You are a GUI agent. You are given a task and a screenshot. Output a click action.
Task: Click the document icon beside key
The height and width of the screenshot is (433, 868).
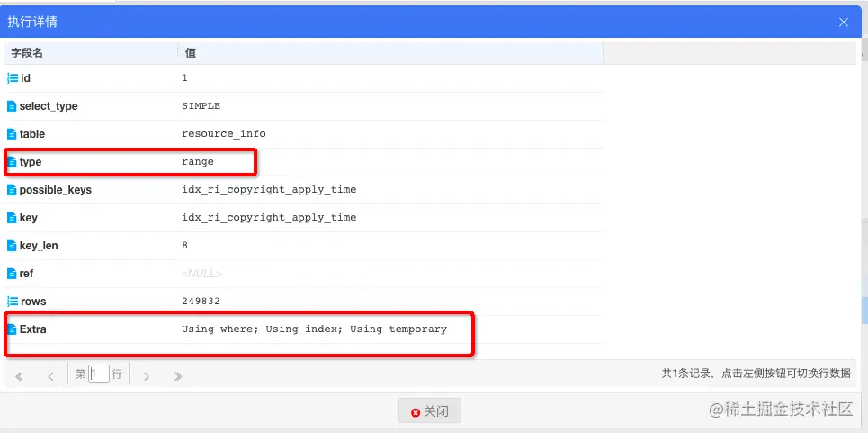coord(12,218)
